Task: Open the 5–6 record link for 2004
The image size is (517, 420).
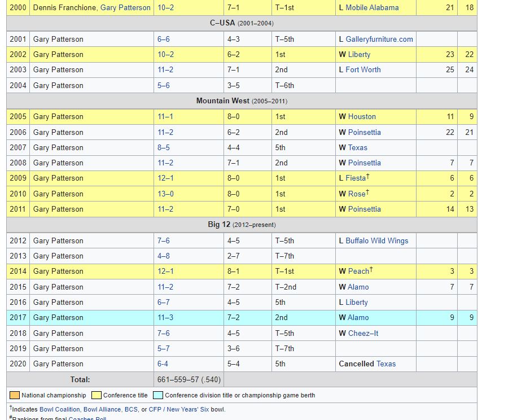Action: (x=164, y=85)
